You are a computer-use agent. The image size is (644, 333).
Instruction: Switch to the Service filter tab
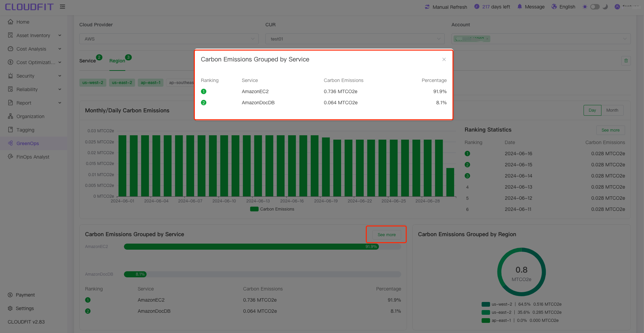click(x=87, y=61)
